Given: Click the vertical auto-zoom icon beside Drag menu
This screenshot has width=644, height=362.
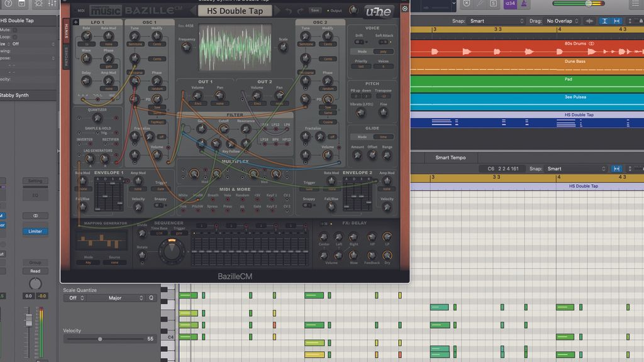Looking at the screenshot, I should point(604,21).
